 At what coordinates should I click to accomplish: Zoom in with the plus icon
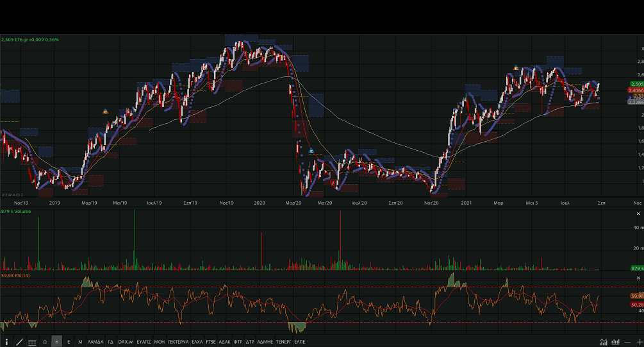point(638,342)
